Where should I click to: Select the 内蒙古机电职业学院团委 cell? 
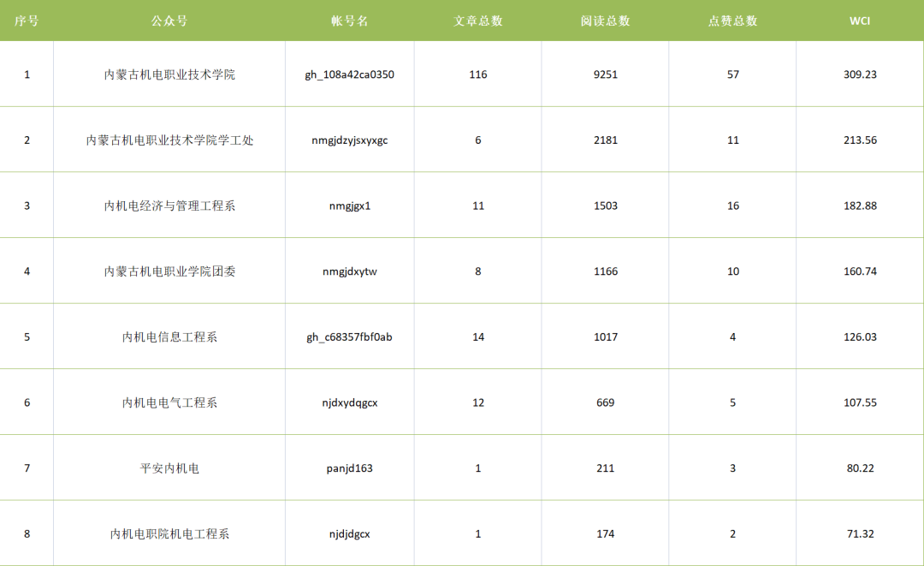click(x=169, y=271)
